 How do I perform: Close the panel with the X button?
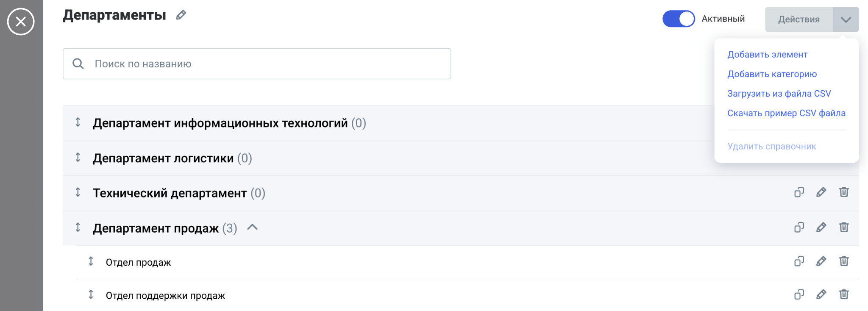(21, 22)
